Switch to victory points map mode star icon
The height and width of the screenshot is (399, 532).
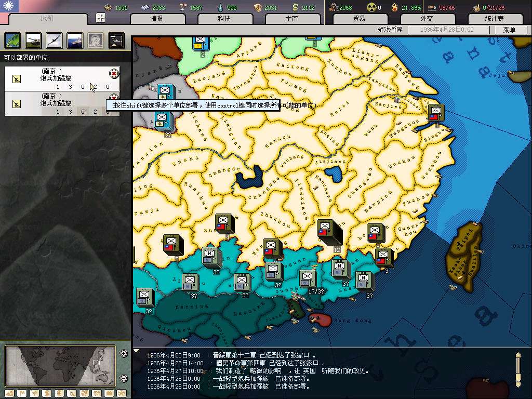122,394
